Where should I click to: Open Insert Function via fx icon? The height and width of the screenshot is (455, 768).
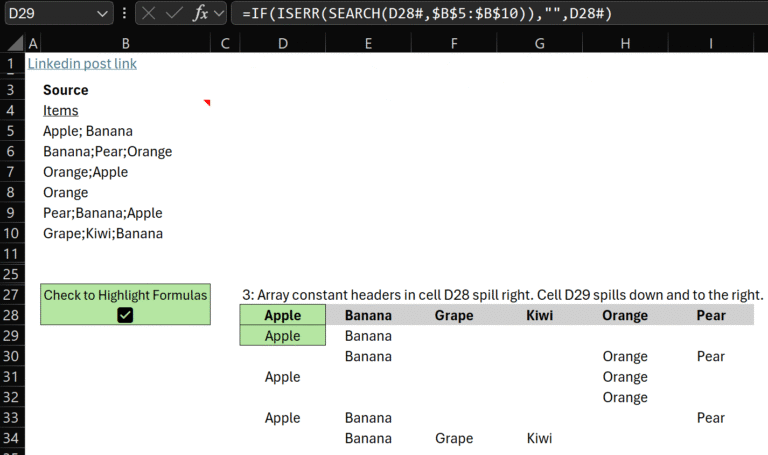[x=201, y=13]
